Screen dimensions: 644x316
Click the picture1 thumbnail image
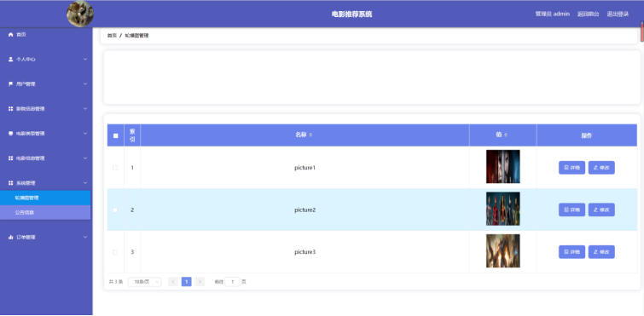tap(502, 166)
